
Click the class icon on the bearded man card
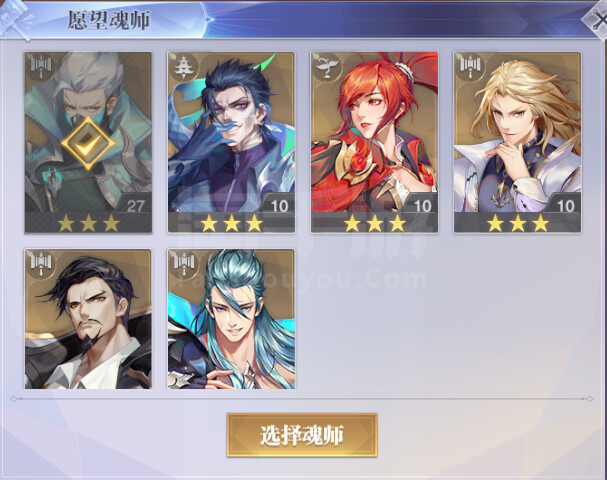pos(41,263)
